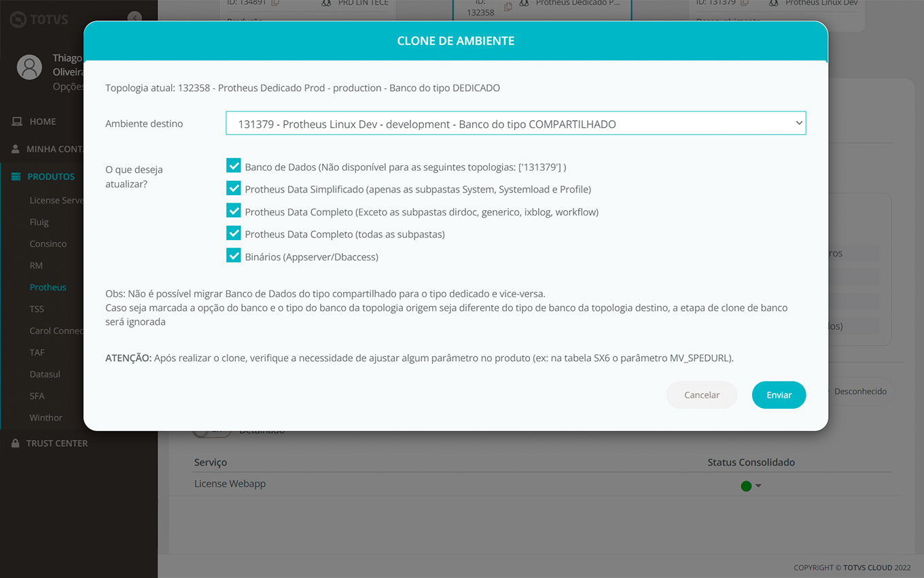Select Consinco in products list
Viewport: 924px width, 578px height.
[48, 243]
